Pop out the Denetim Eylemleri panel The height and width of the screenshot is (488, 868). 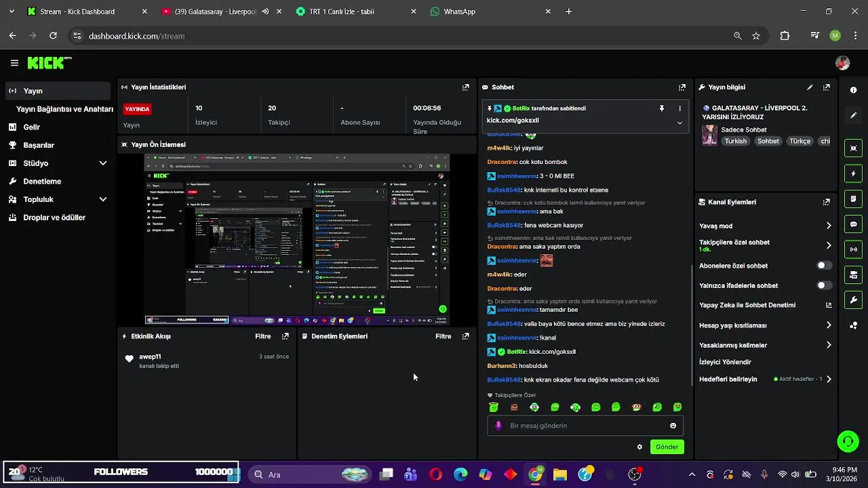[466, 336]
